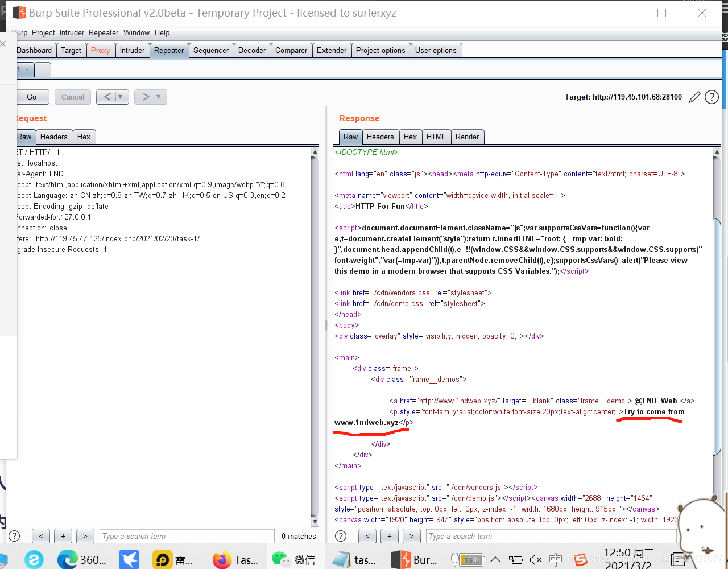Open the Help menu
728x569 pixels.
162,32
